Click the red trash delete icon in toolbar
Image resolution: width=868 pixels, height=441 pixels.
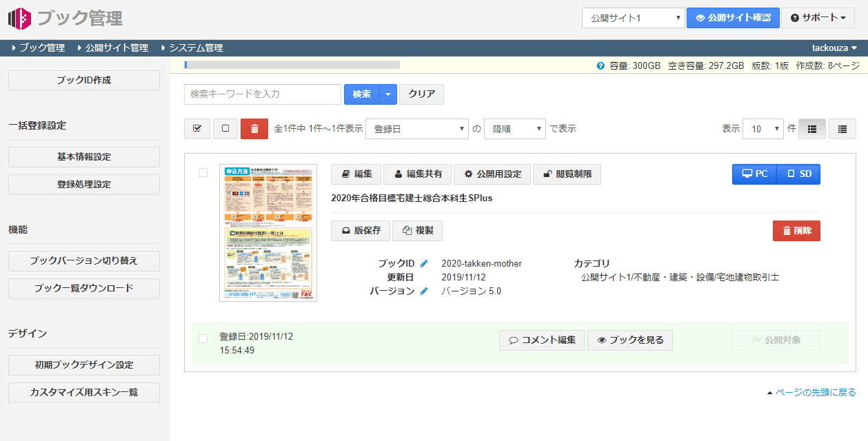[x=254, y=129]
